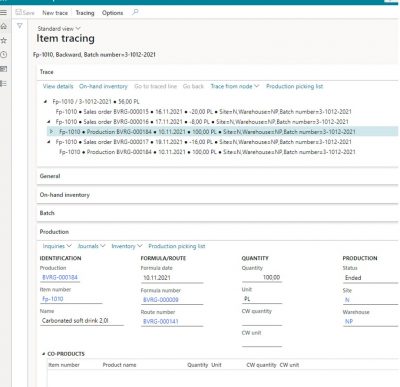Screen dimensions: 400x387
Task: Open Formula number link BVRG-000009
Action: pos(161,300)
